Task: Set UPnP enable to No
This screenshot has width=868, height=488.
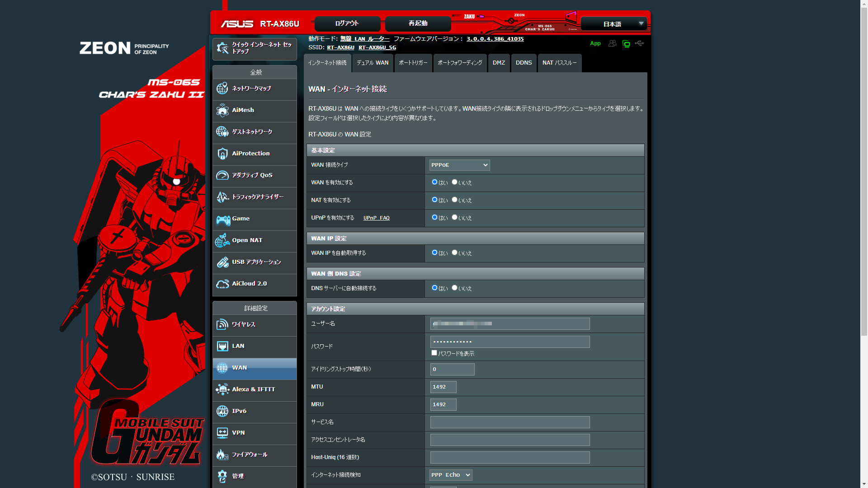Action: click(454, 217)
